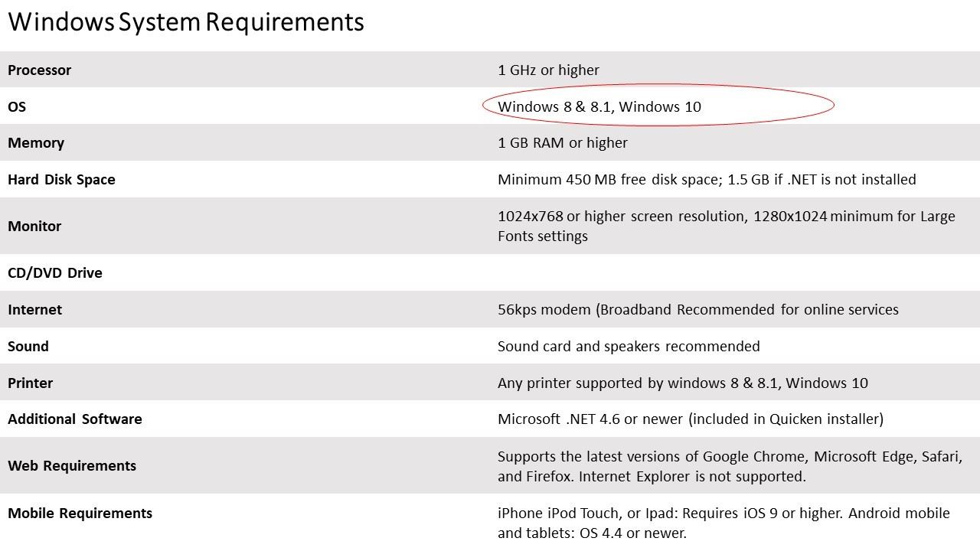Select the Web Requirements label

[72, 466]
